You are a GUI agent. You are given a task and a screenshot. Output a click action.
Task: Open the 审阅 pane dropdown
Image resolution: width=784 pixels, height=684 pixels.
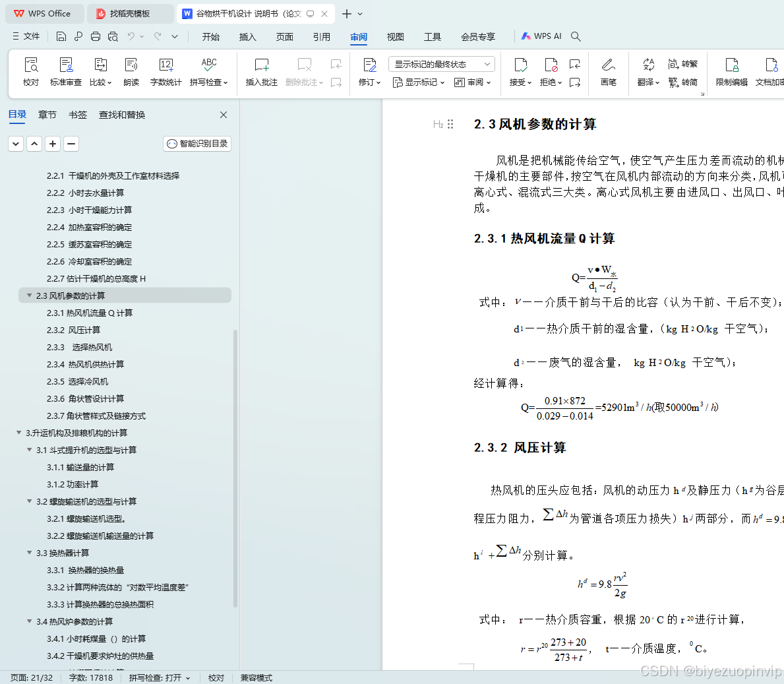click(x=473, y=82)
